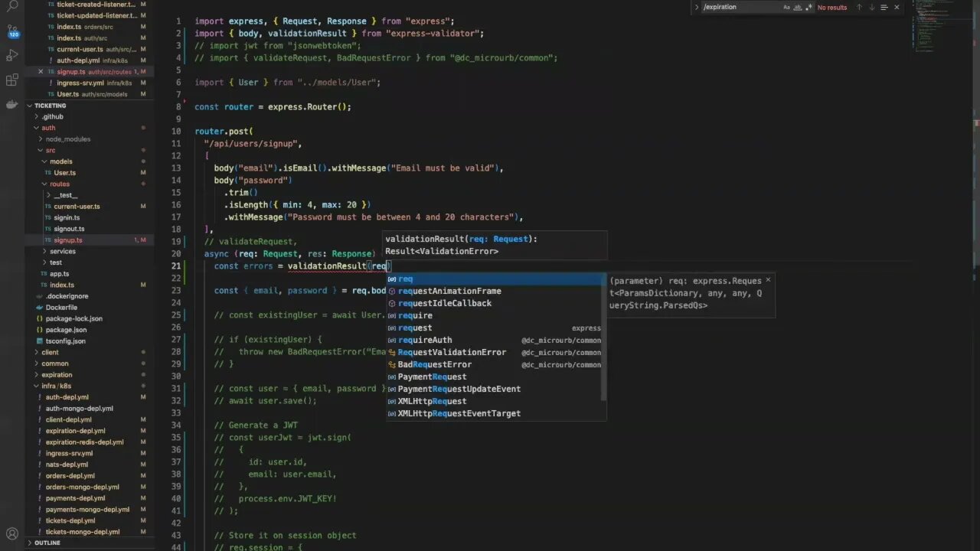
Task: Expand the replace field in find widget
Action: click(696, 7)
